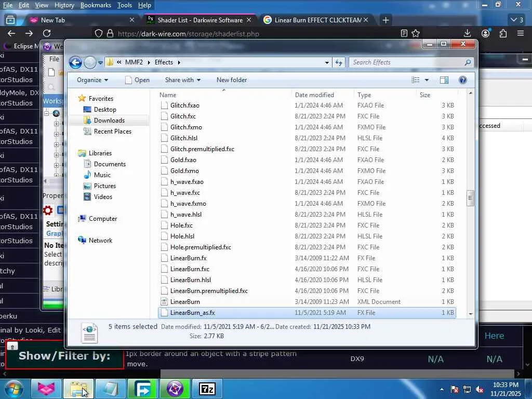This screenshot has height=399, width=532.
Task: Open Firefox hamburger application menu
Action: [521, 33]
